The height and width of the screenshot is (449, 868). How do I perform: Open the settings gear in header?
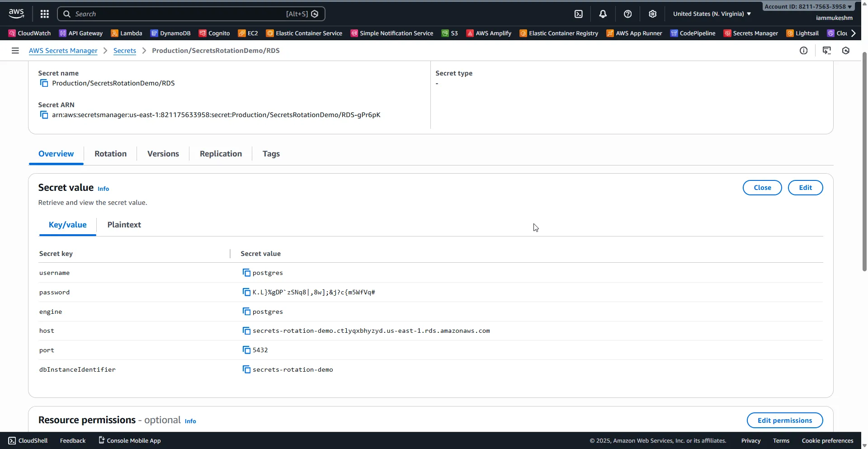652,14
